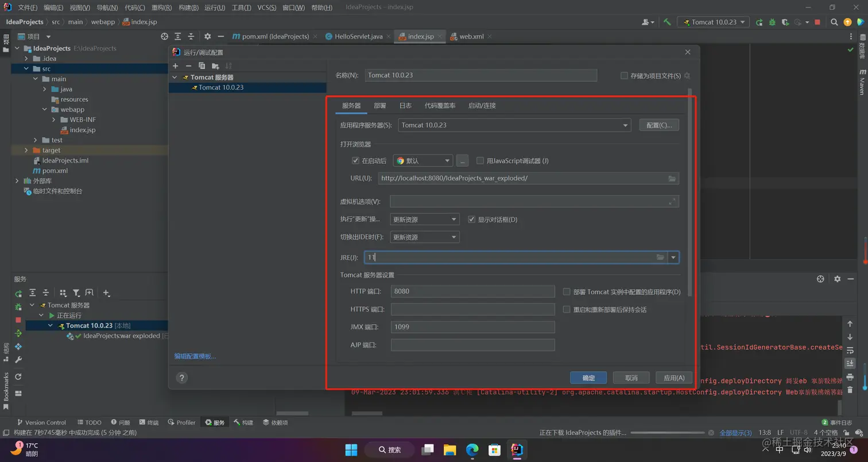
Task: Open the help question mark in the dialog
Action: [x=181, y=378]
